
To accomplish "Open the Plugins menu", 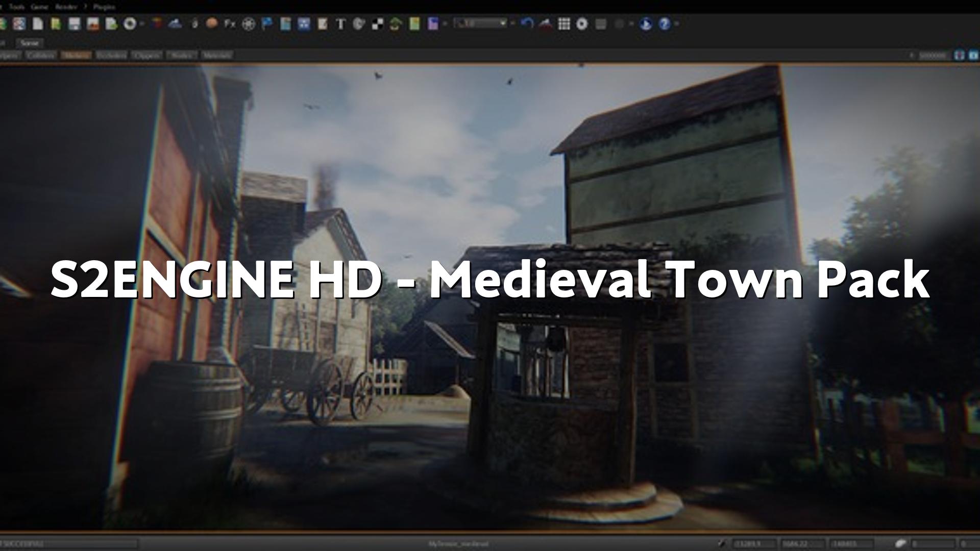I will point(104,7).
